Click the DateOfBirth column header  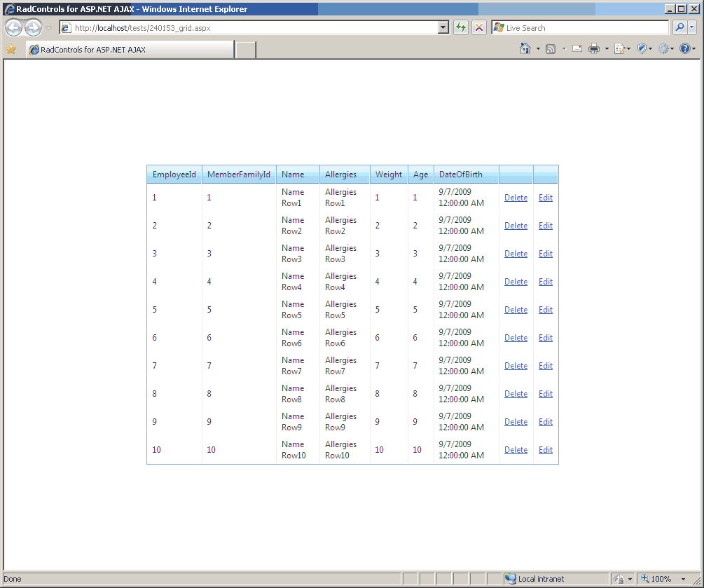[x=466, y=175]
